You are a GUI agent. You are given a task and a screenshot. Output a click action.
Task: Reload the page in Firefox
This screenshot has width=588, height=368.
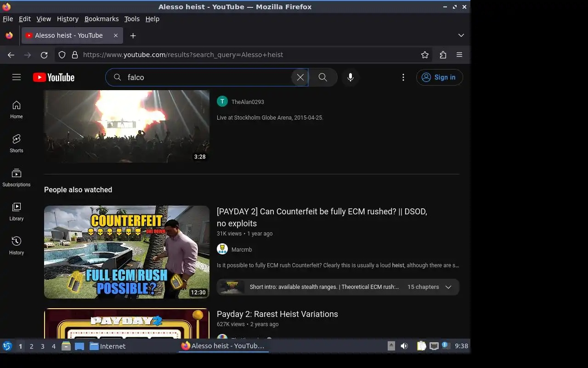coord(44,55)
